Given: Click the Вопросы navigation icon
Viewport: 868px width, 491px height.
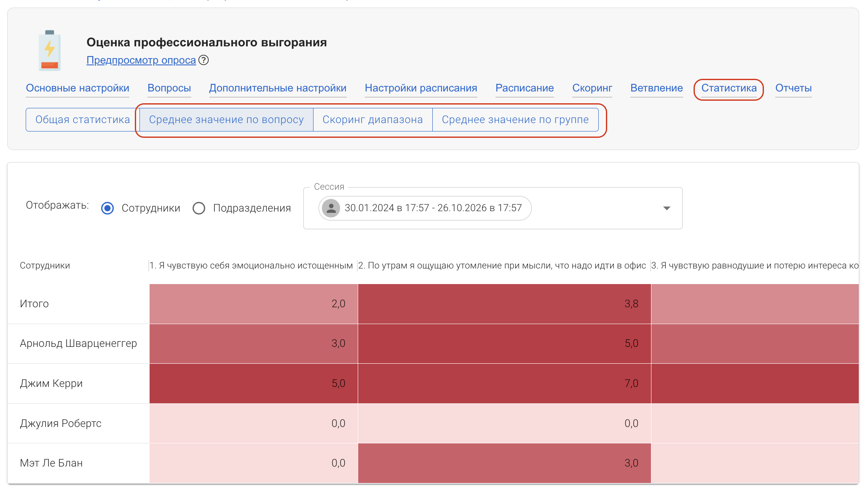Looking at the screenshot, I should pyautogui.click(x=169, y=89).
